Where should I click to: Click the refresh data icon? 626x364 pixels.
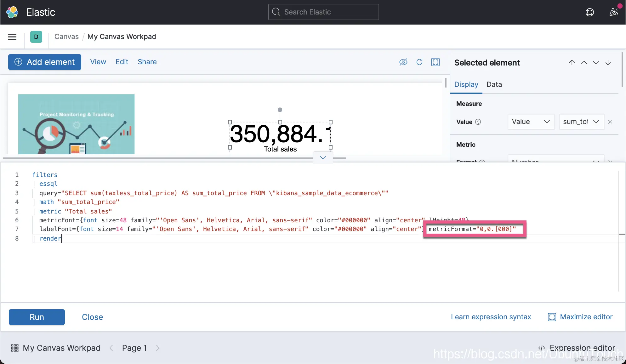(419, 62)
